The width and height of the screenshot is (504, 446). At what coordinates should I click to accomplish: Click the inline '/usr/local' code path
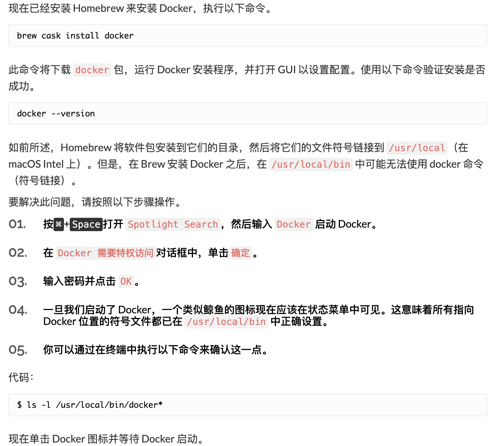click(417, 148)
